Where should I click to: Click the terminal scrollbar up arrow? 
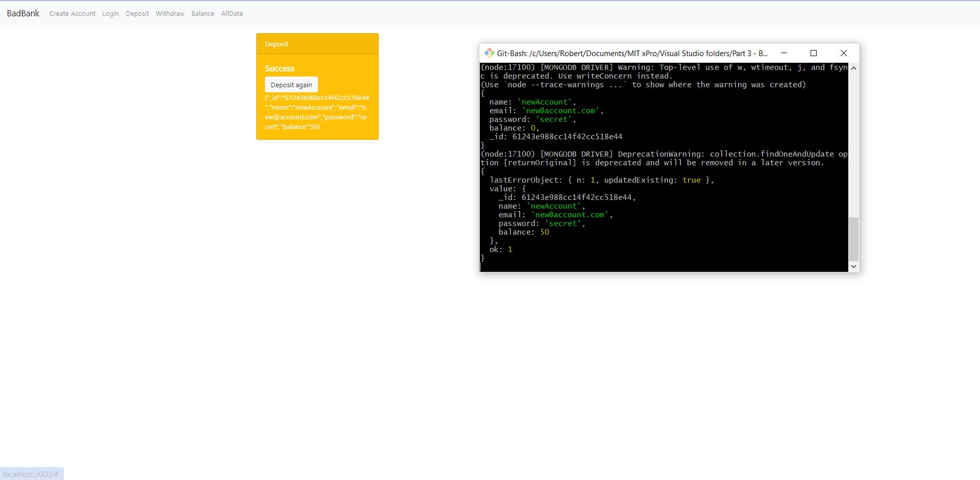[x=853, y=67]
